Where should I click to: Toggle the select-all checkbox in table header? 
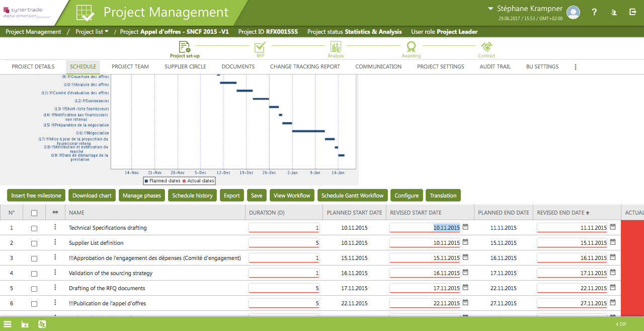[x=34, y=212]
